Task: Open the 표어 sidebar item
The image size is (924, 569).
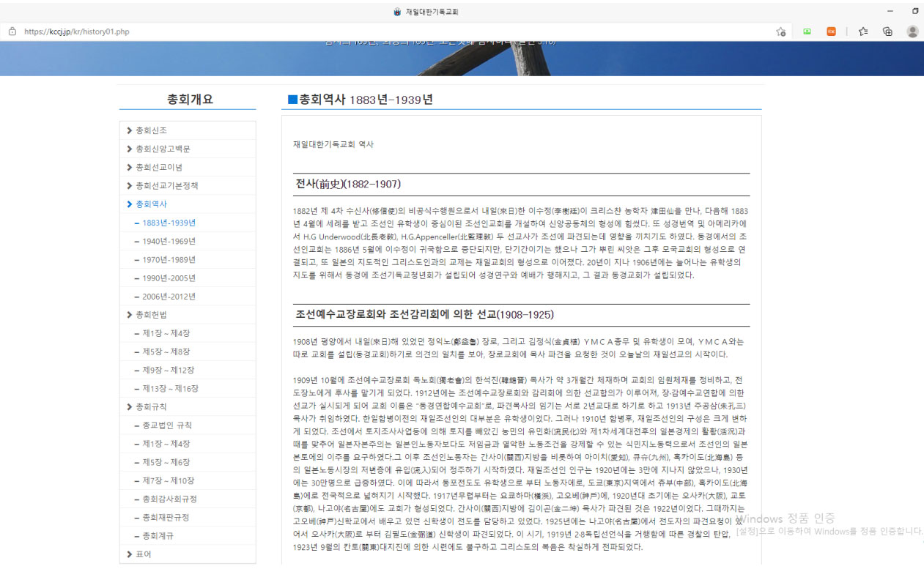Action: pyautogui.click(x=143, y=554)
